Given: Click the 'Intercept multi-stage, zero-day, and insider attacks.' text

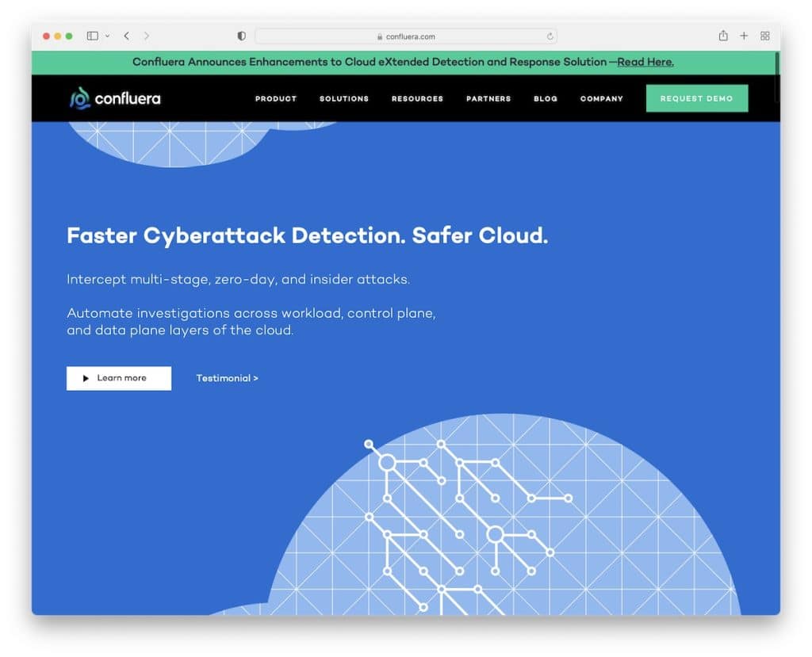Looking at the screenshot, I should click(238, 280).
